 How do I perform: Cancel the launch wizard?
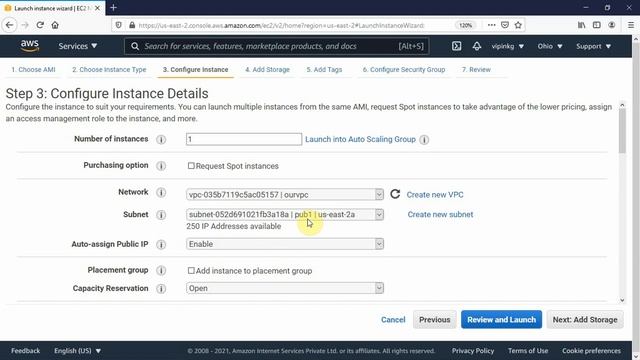tap(393, 320)
